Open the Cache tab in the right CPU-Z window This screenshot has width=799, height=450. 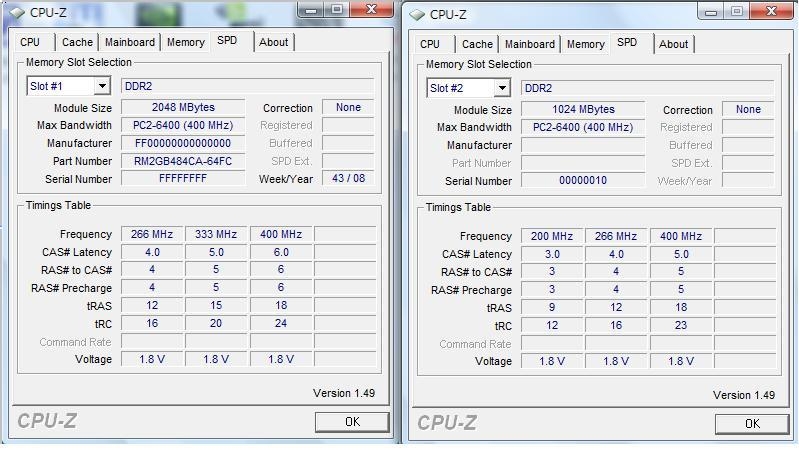click(x=477, y=44)
